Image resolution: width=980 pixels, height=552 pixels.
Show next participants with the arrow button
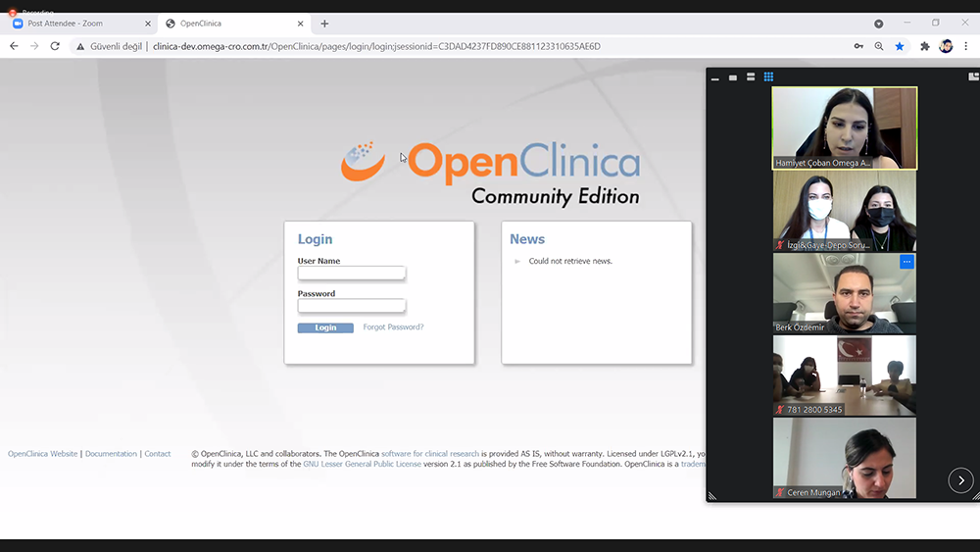coord(960,479)
